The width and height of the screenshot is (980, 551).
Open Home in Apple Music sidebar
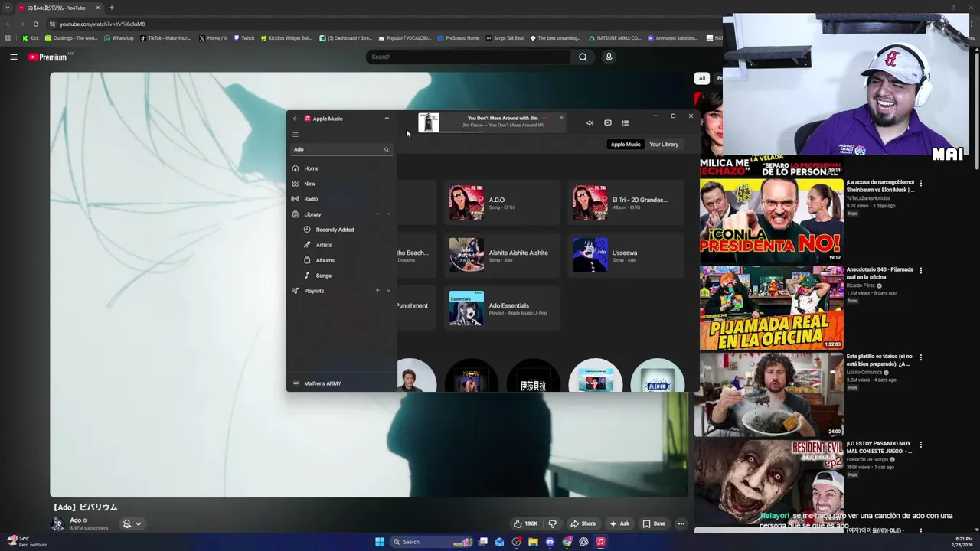click(341, 168)
